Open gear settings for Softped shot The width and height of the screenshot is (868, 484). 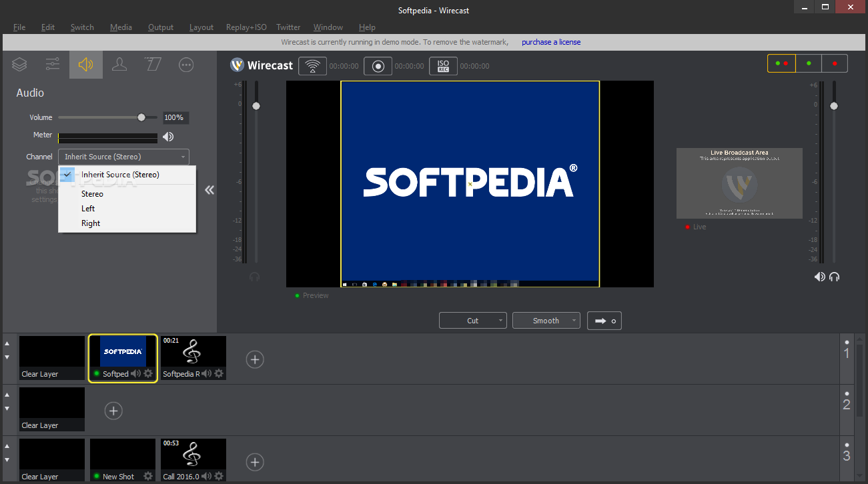[x=148, y=374]
